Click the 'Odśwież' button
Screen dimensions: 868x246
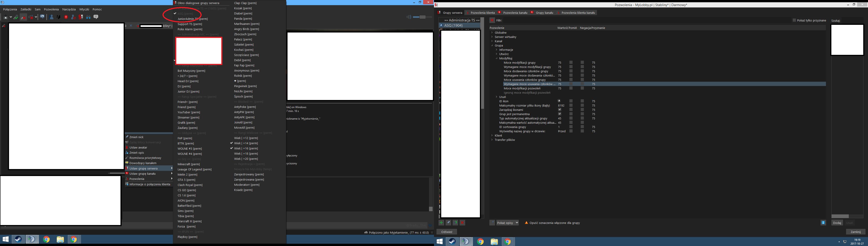tap(447, 232)
